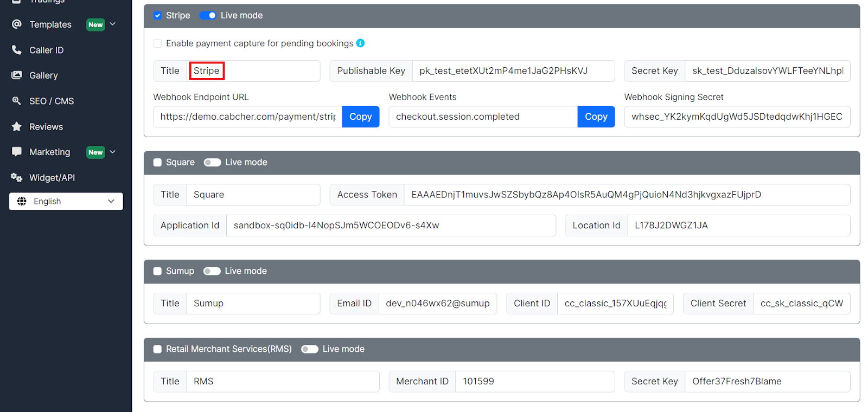The height and width of the screenshot is (412, 868).
Task: Expand the Marketing submenu chevron
Action: click(113, 152)
